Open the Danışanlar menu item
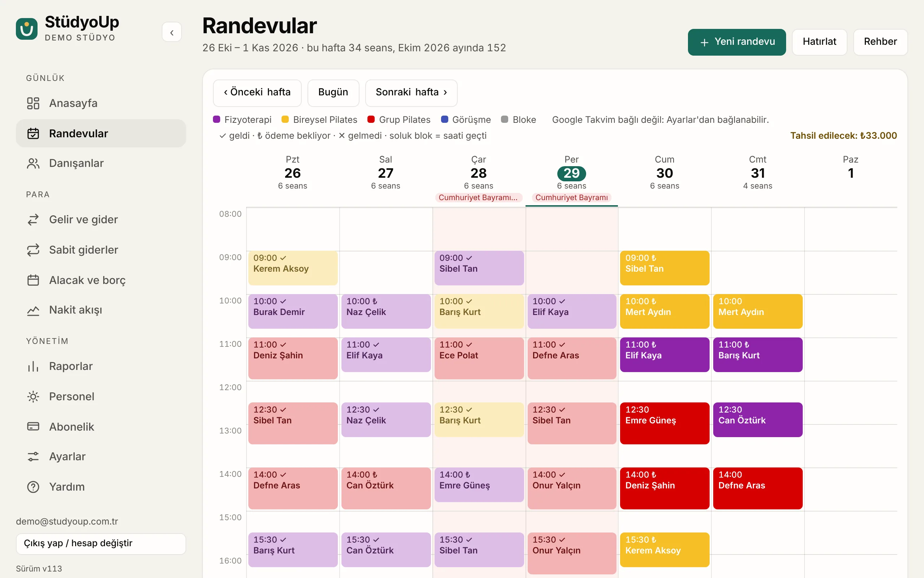This screenshot has width=924, height=578. [x=101, y=163]
